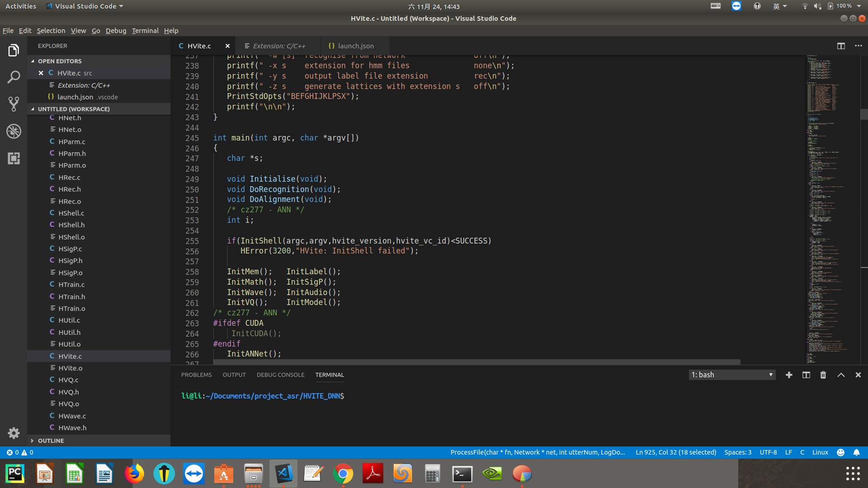Open the Extensions view icon
Image resolution: width=868 pixels, height=488 pixels.
pos(14,159)
